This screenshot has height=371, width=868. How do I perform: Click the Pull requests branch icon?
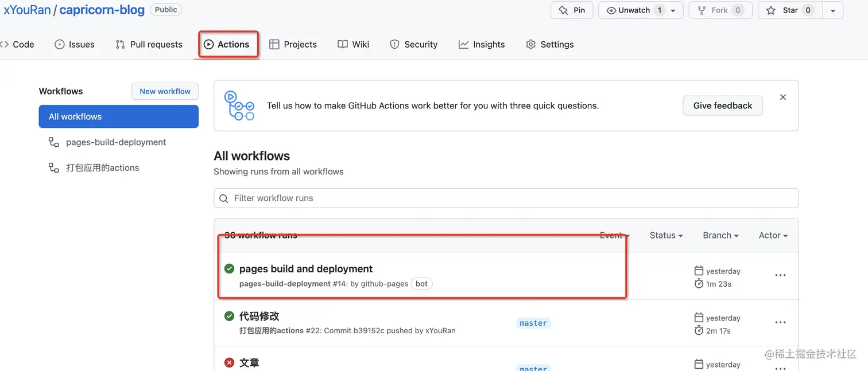(x=120, y=44)
